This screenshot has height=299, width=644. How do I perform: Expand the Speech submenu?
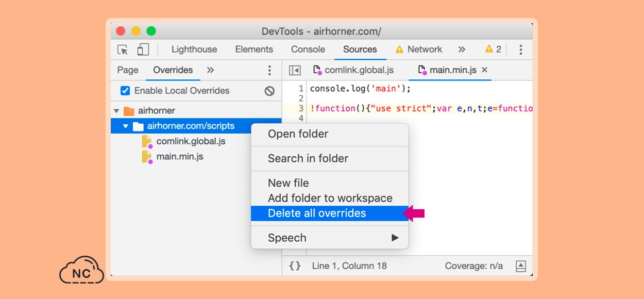pos(330,238)
